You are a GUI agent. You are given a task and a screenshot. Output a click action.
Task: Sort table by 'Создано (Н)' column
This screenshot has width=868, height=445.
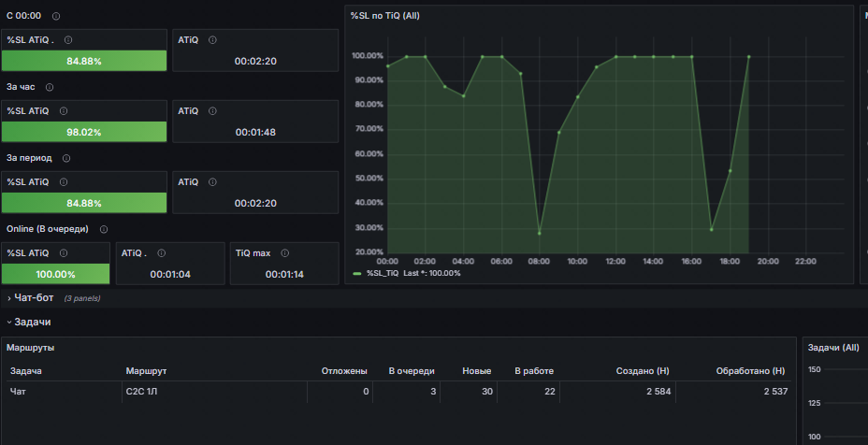click(644, 371)
